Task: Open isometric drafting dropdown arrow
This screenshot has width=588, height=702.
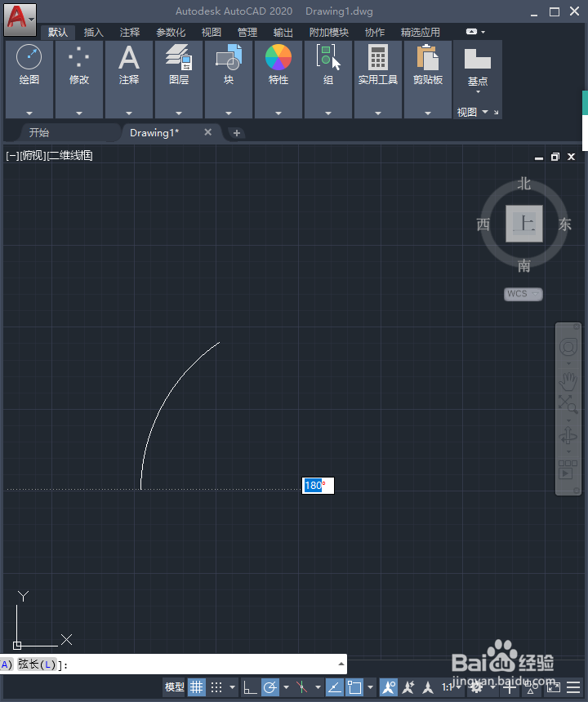Action: [318, 687]
